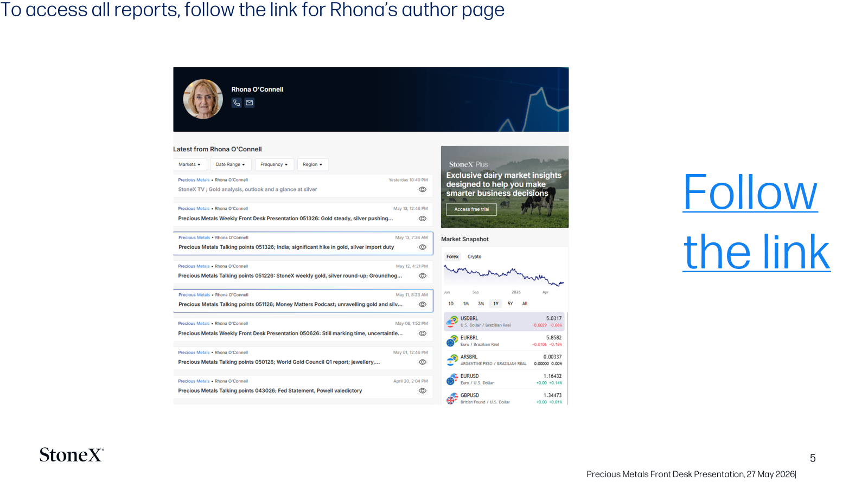Click the USDBRL currency flag icon
The height and width of the screenshot is (488, 868).
click(452, 322)
